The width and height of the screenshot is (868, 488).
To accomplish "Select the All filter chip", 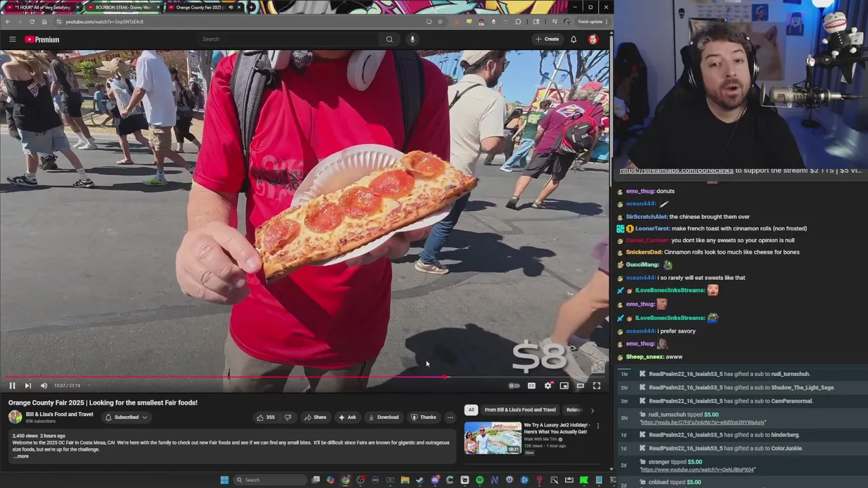I will coord(471,410).
